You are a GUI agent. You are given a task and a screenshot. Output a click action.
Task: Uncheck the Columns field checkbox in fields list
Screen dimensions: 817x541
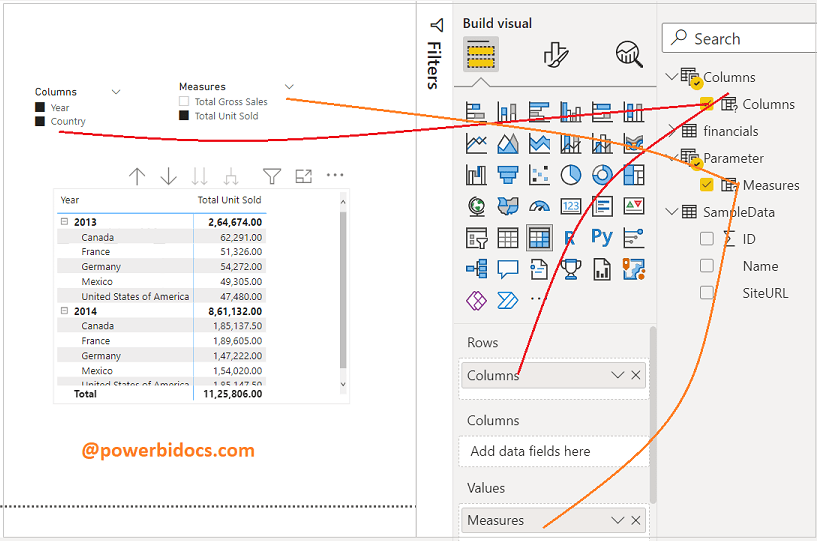tap(707, 104)
